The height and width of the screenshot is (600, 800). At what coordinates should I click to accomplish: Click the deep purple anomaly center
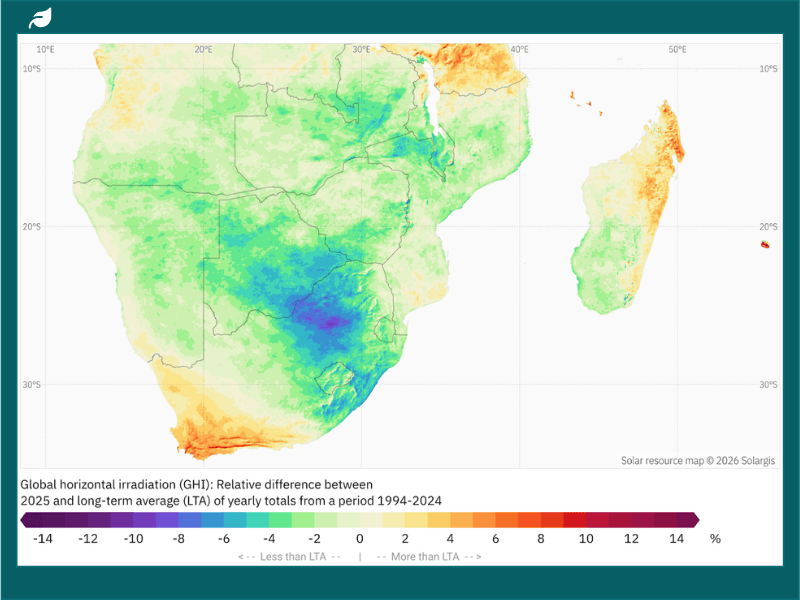(330, 322)
